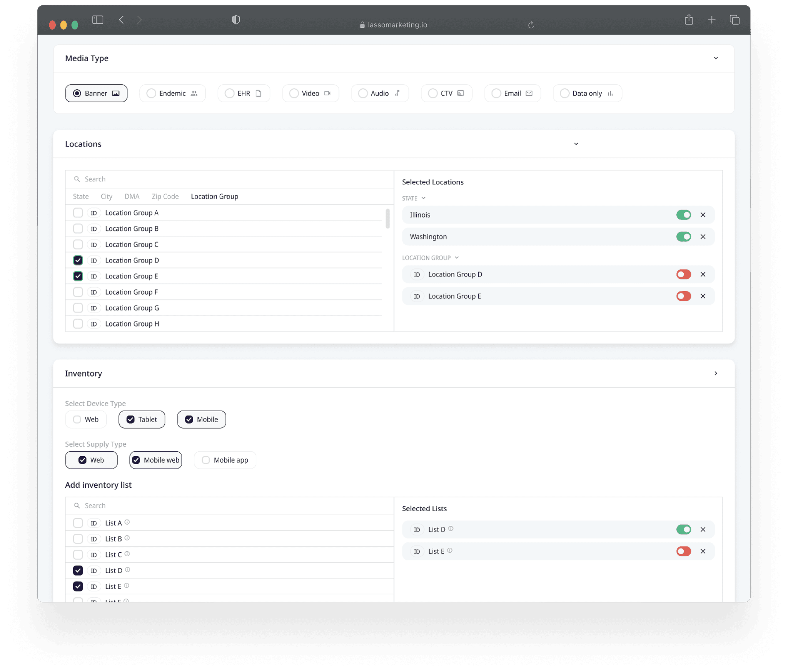
Task: Collapse the Media Type section
Action: click(x=716, y=58)
